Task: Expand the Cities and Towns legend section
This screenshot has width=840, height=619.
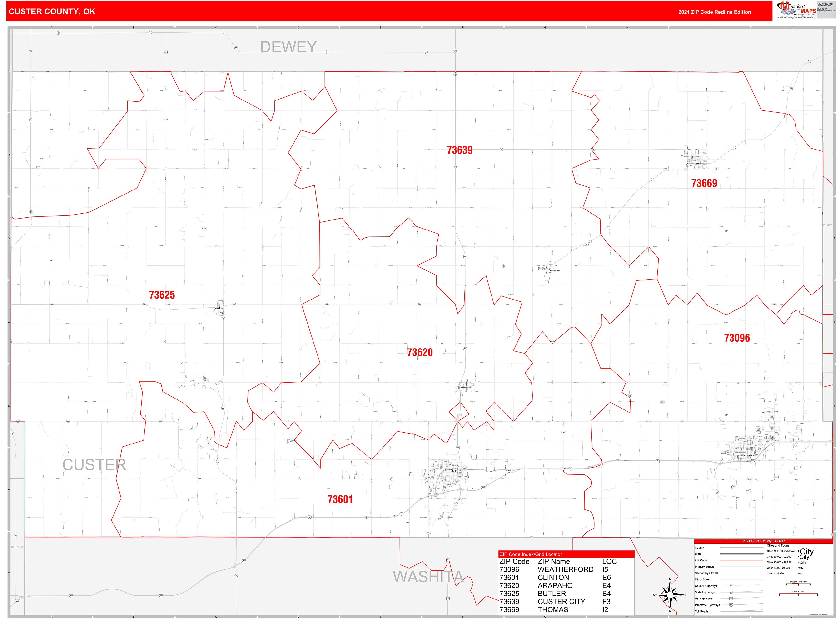Action: coord(778,546)
